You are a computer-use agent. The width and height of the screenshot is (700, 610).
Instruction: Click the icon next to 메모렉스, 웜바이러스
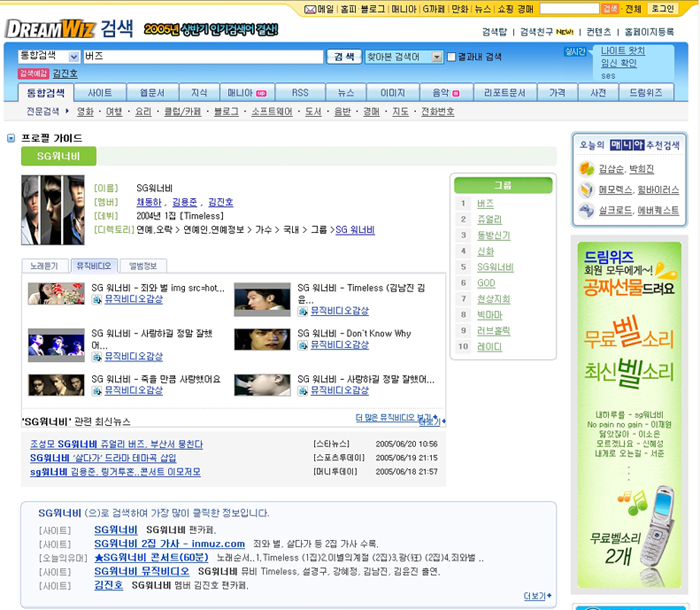click(587, 190)
